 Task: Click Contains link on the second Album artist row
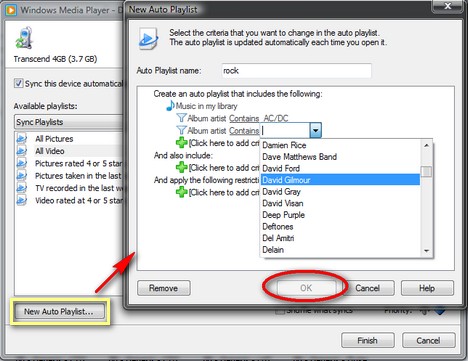coord(244,131)
